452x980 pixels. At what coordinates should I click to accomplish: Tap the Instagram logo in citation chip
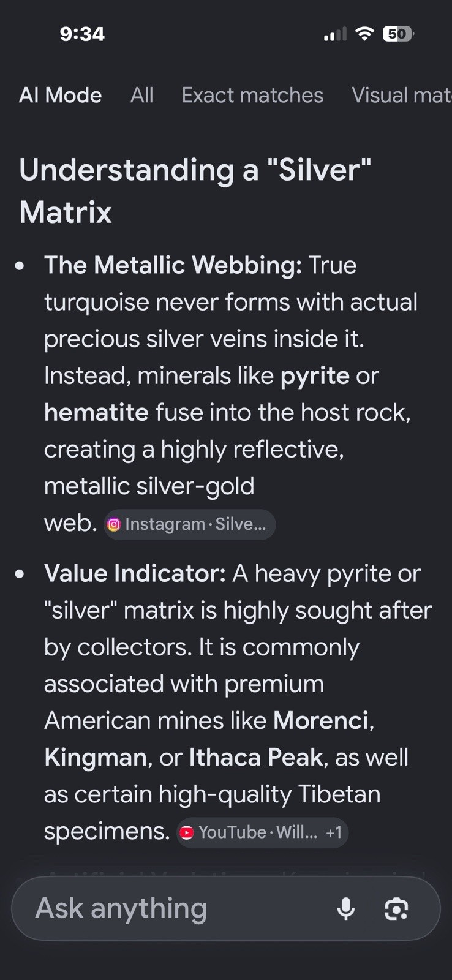114,524
